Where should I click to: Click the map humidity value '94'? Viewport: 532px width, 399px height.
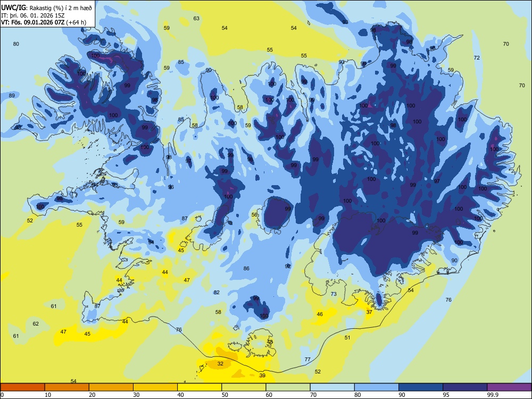pos(151,242)
